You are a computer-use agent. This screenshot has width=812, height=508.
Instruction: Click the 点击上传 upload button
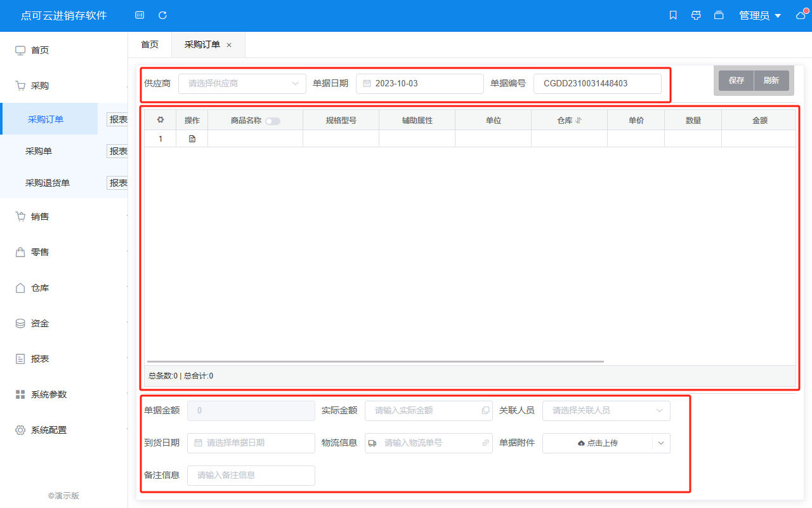pos(598,443)
